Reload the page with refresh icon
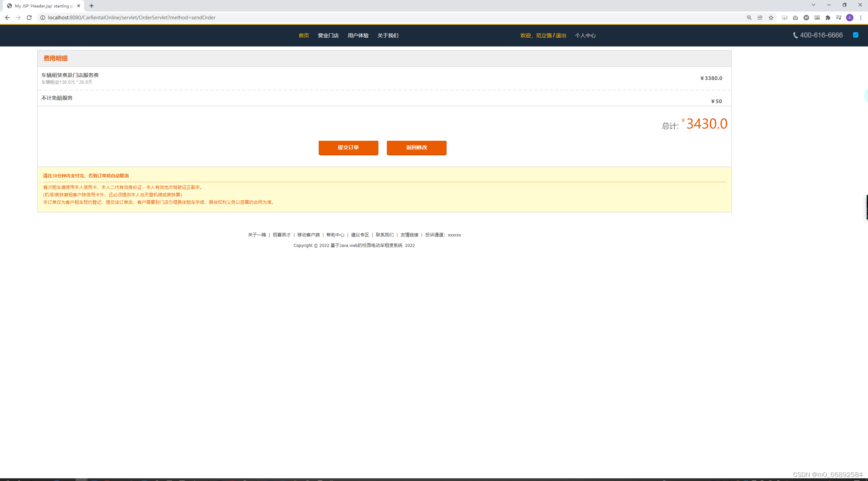The width and height of the screenshot is (868, 481). (29, 18)
